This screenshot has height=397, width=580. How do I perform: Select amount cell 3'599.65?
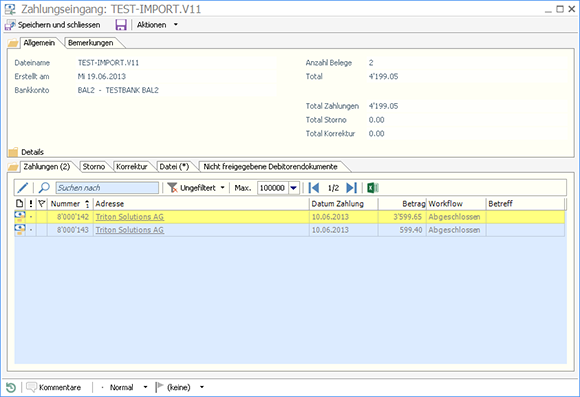coord(402,217)
